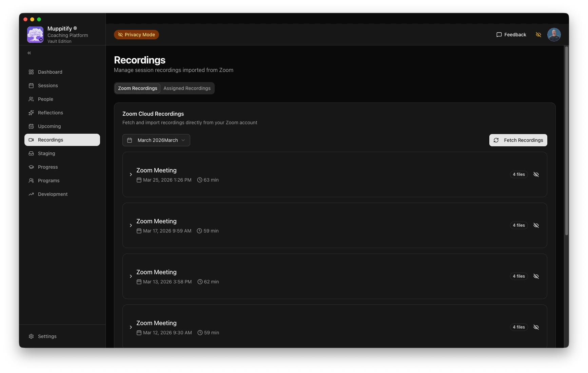Click the Fetch Recordings button
This screenshot has height=373, width=588.
point(518,140)
